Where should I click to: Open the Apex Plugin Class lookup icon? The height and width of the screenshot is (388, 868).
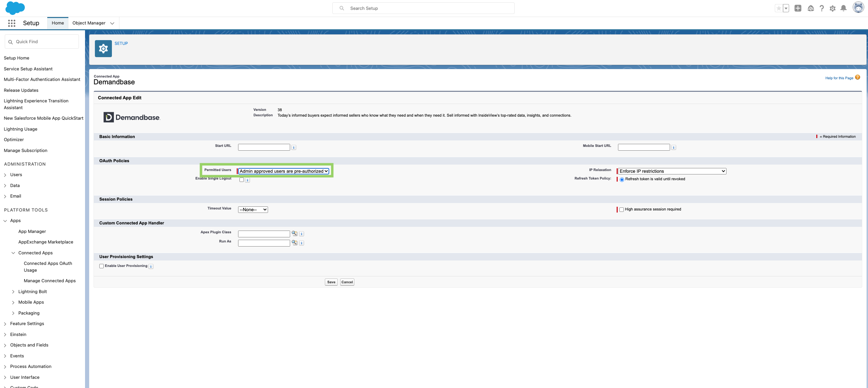coord(295,234)
